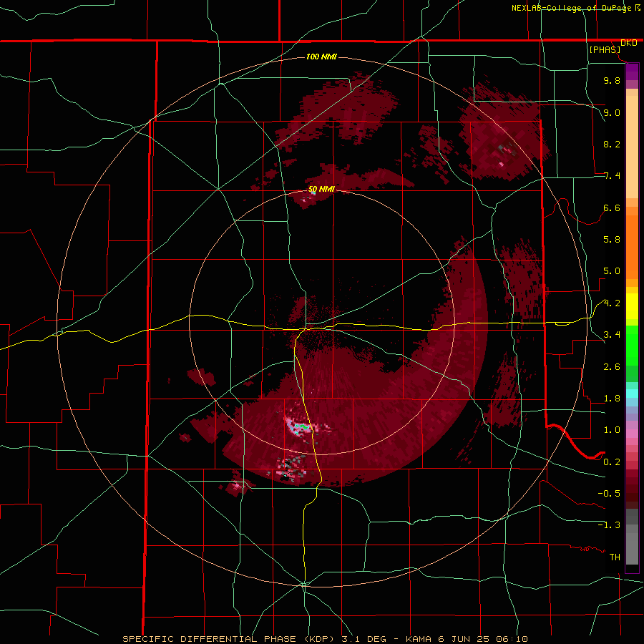Pick the orange segment of the color scale
The image size is (644, 644).
[632, 246]
